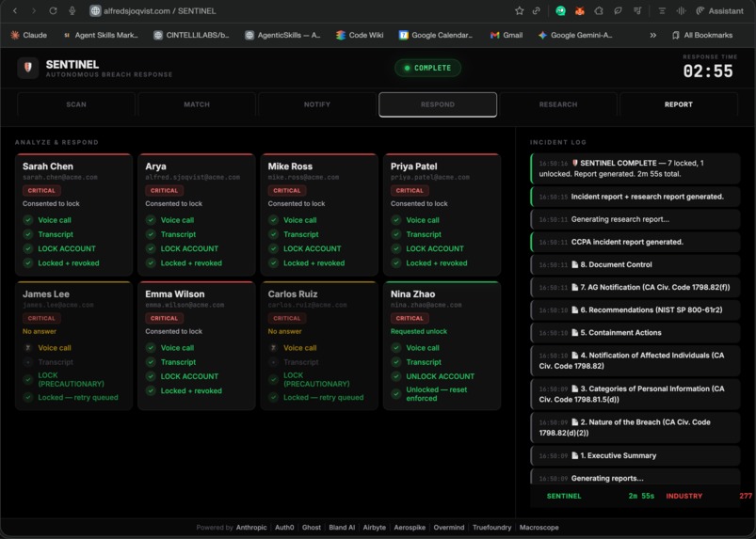
Task: Open the AgenticSkills bookmark
Action: coord(282,35)
